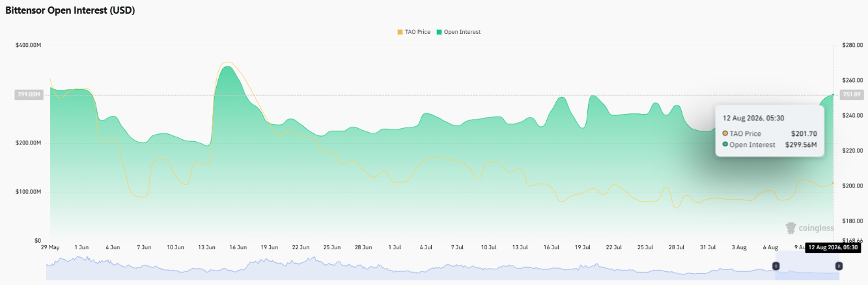Click the $220.00 right axis label
868x285 pixels.
pyautogui.click(x=852, y=150)
